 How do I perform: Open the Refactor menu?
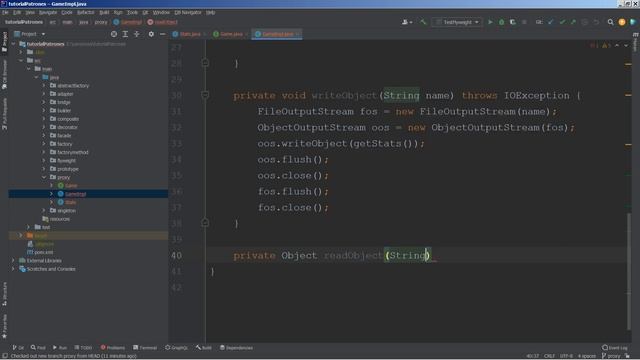click(x=85, y=13)
